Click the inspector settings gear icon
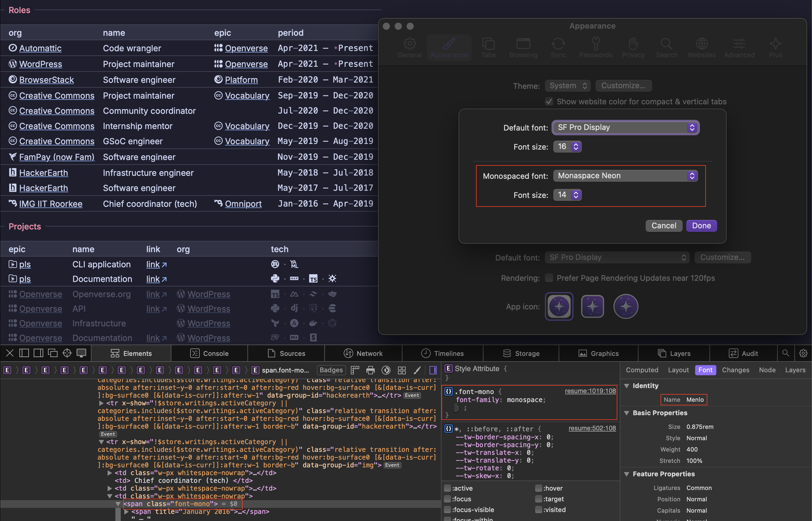Image resolution: width=812 pixels, height=521 pixels. point(803,353)
